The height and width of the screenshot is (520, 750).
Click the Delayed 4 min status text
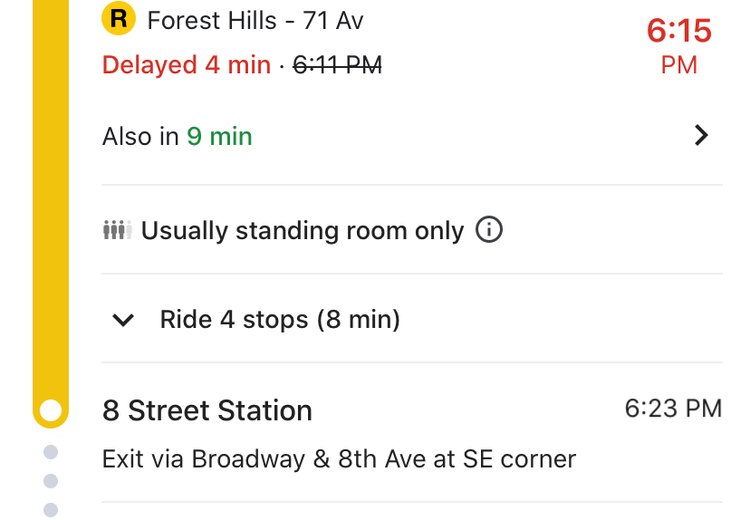pyautogui.click(x=186, y=65)
